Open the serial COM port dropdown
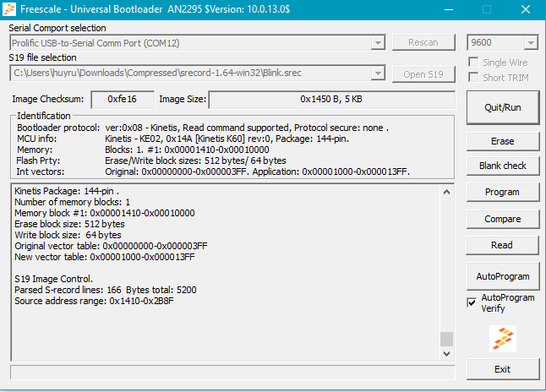Screen dimensions: 546x392 [x=378, y=43]
